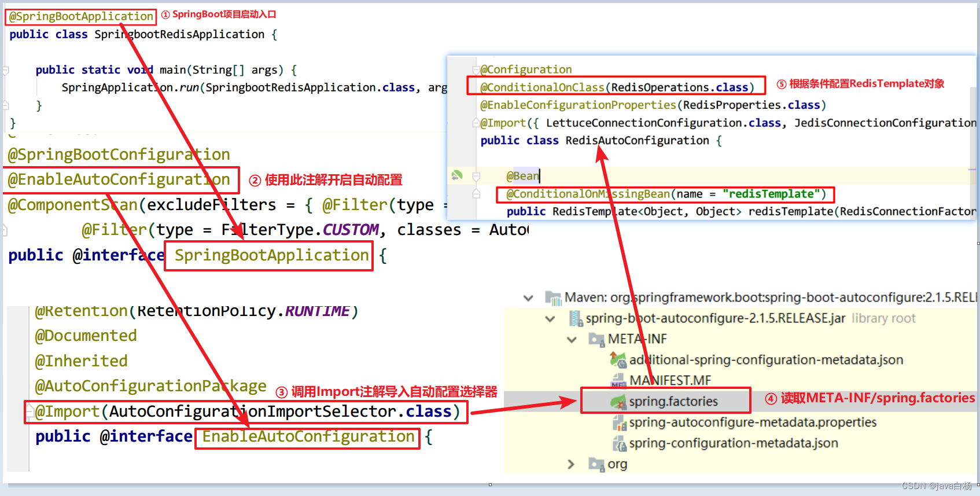
Task: Click the spring.factories file icon
Action: [618, 401]
